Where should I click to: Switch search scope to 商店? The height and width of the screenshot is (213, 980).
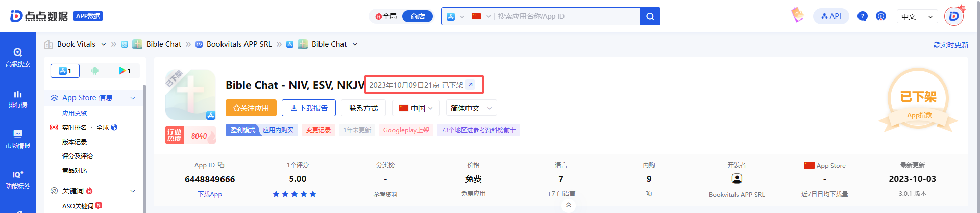point(417,16)
